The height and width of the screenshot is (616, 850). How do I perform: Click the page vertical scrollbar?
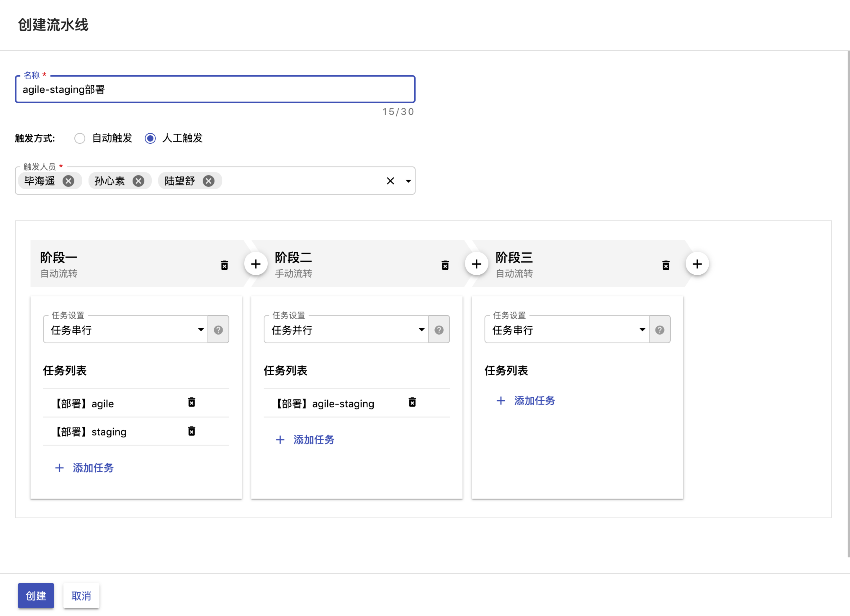(x=848, y=304)
